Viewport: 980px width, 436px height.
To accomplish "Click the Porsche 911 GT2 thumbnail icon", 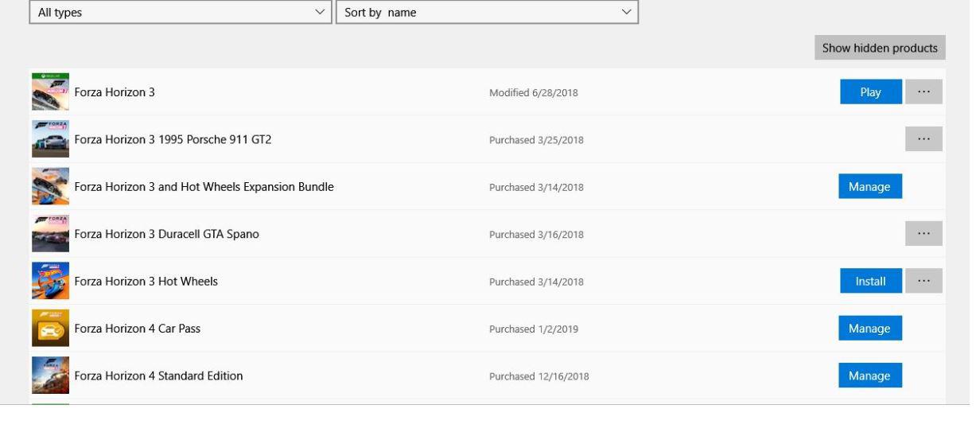I will pyautogui.click(x=50, y=139).
